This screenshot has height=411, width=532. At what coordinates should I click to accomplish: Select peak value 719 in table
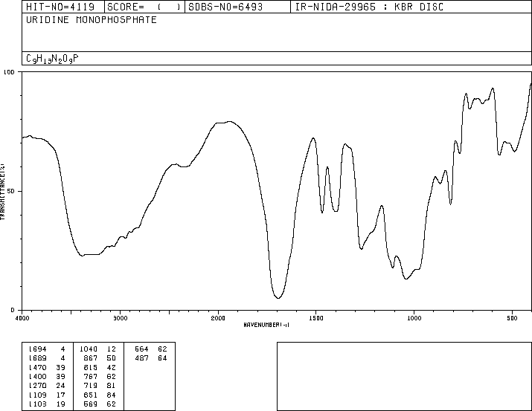pyautogui.click(x=91, y=386)
